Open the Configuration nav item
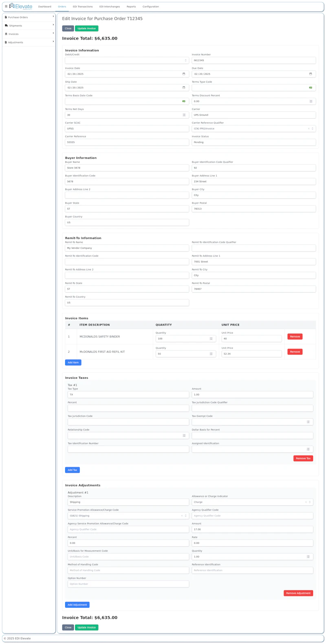Viewport: 326px width, 644px height. tap(151, 7)
